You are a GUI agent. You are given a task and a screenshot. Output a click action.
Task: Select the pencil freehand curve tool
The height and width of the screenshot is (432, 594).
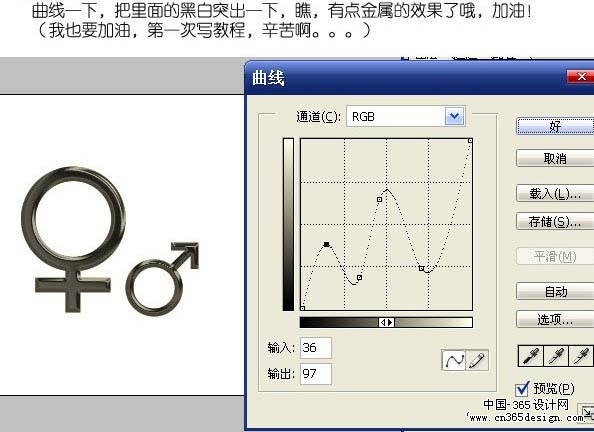click(477, 360)
